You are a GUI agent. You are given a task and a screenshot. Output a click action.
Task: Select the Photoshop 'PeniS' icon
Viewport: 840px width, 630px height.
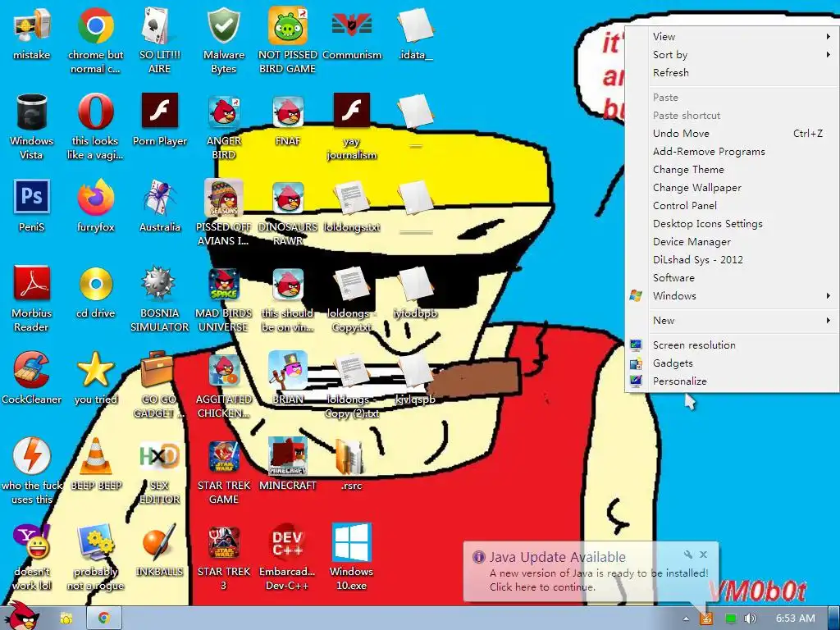coord(32,197)
